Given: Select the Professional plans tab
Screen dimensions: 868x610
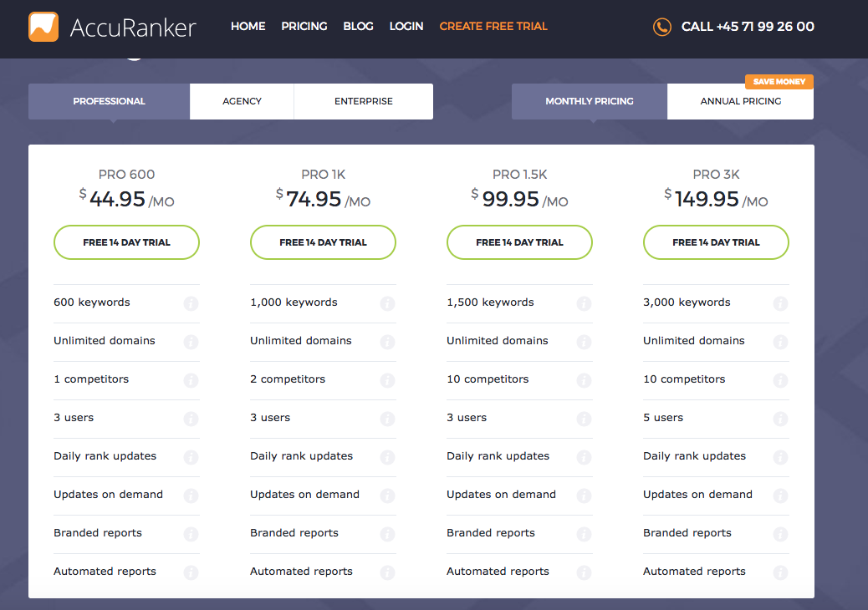Looking at the screenshot, I should pyautogui.click(x=109, y=101).
